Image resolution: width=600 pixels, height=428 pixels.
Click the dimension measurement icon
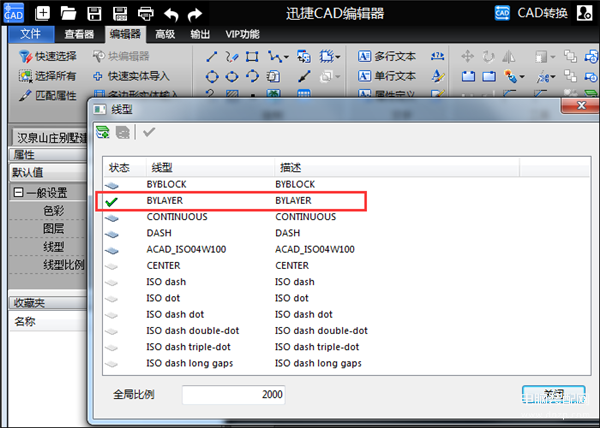(437, 56)
